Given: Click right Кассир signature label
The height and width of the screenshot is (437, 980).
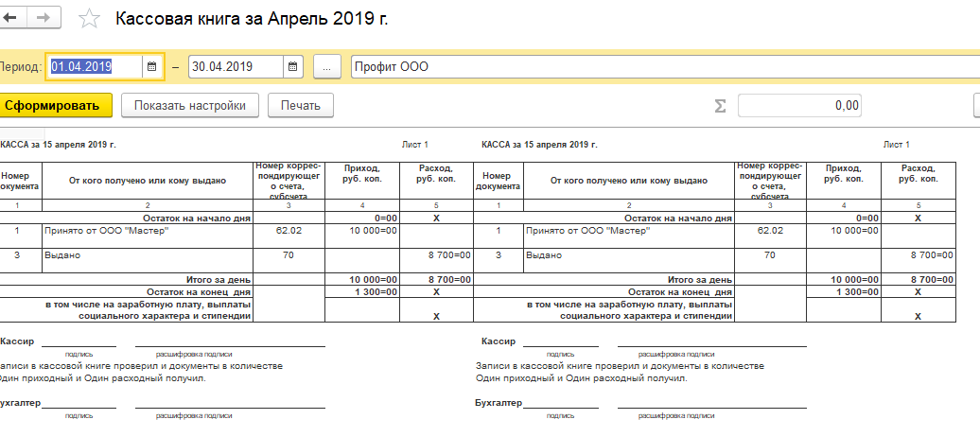Looking at the screenshot, I should (x=499, y=341).
